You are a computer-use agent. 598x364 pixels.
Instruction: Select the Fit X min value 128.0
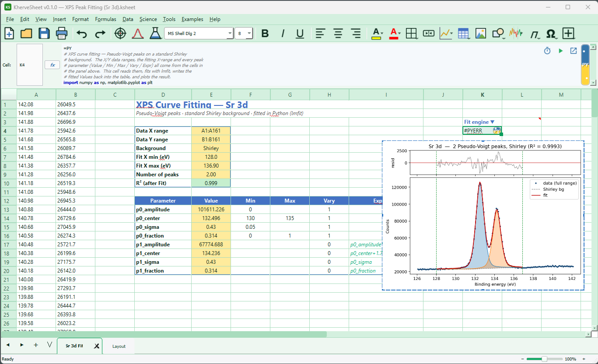click(211, 157)
